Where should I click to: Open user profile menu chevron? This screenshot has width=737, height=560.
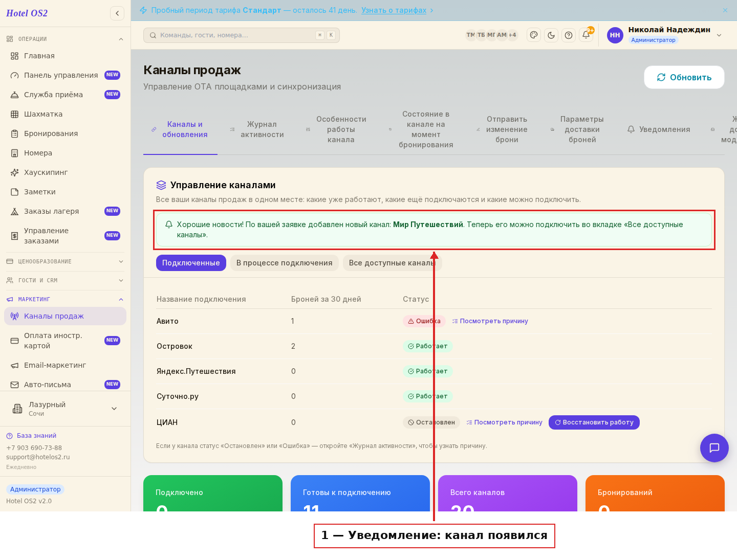719,35
